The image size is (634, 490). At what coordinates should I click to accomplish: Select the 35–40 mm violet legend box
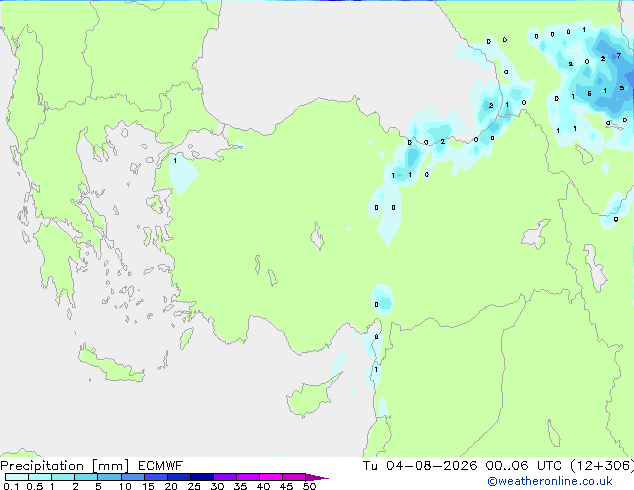coord(247,477)
